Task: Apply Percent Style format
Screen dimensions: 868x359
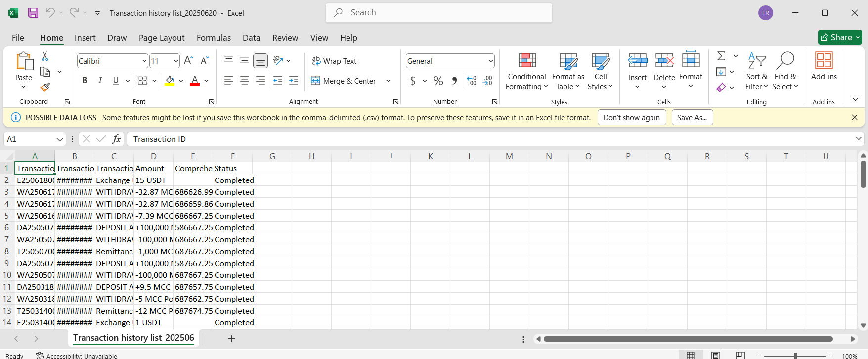Action: 438,81
